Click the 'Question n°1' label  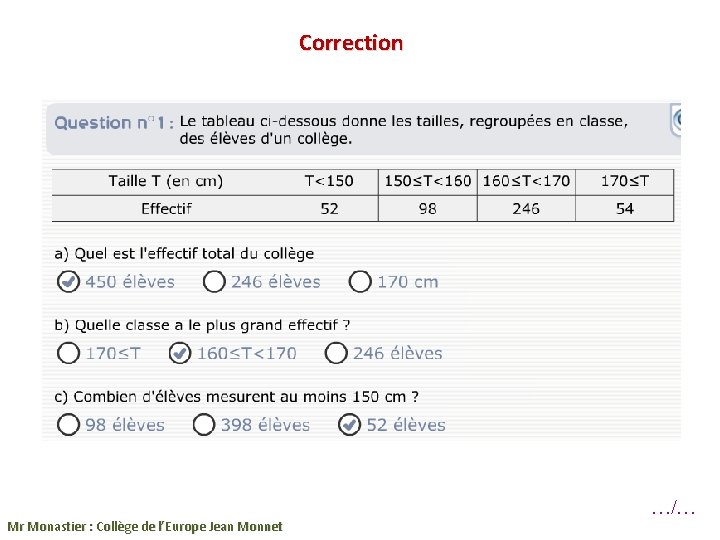pyautogui.click(x=113, y=123)
